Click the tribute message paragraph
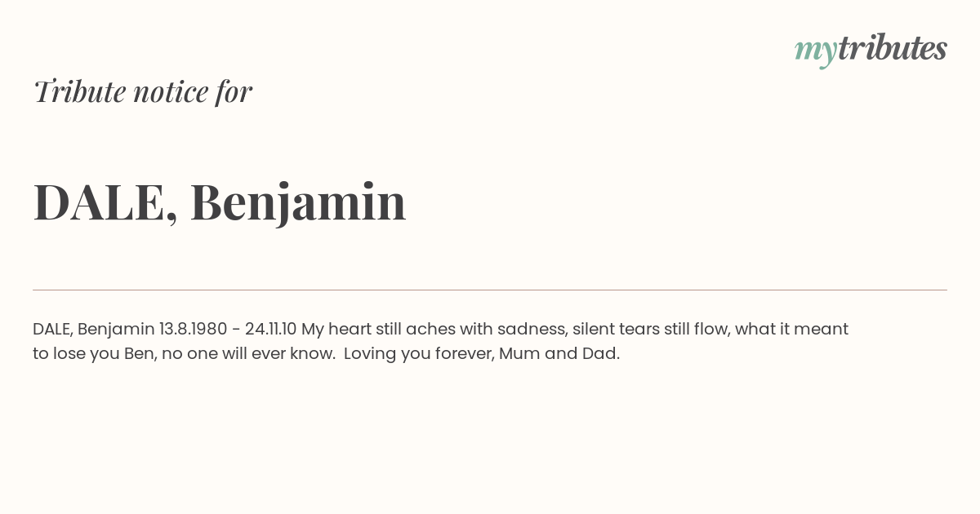The image size is (980, 514). [x=441, y=341]
